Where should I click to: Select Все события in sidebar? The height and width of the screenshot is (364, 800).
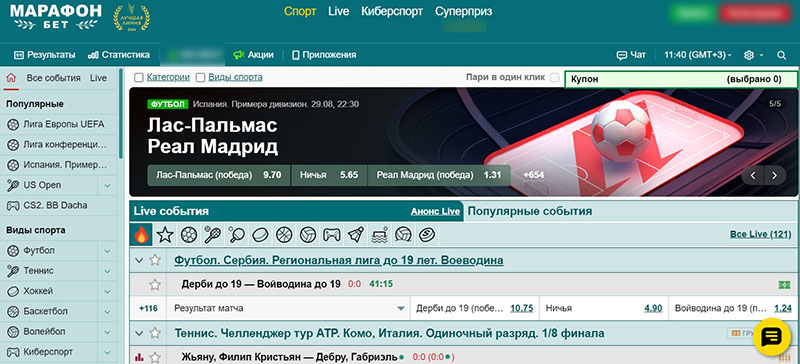tap(54, 78)
